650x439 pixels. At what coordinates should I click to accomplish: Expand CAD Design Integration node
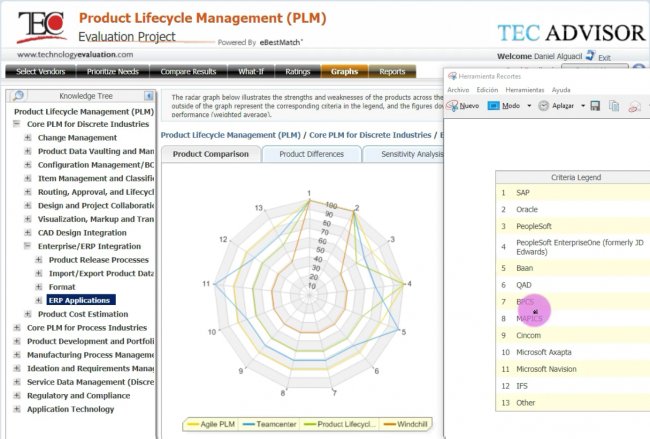(x=28, y=233)
